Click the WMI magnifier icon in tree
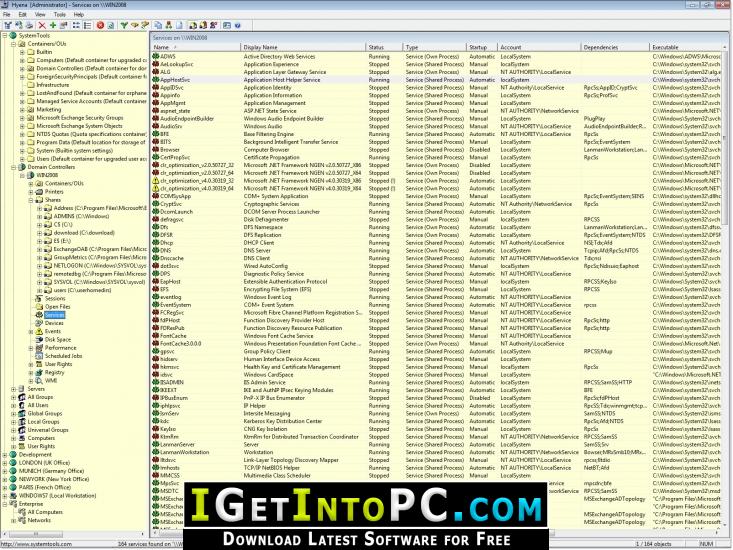The height and width of the screenshot is (550, 733). point(39,380)
